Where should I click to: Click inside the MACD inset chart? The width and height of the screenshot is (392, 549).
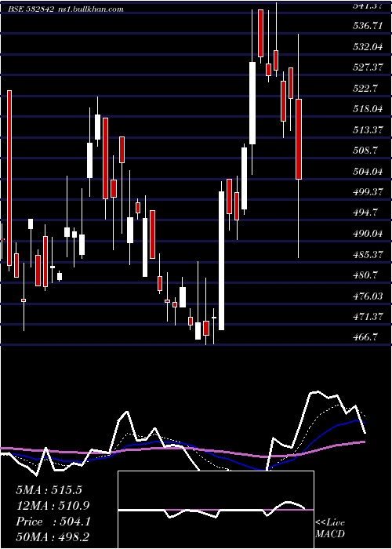point(216,510)
